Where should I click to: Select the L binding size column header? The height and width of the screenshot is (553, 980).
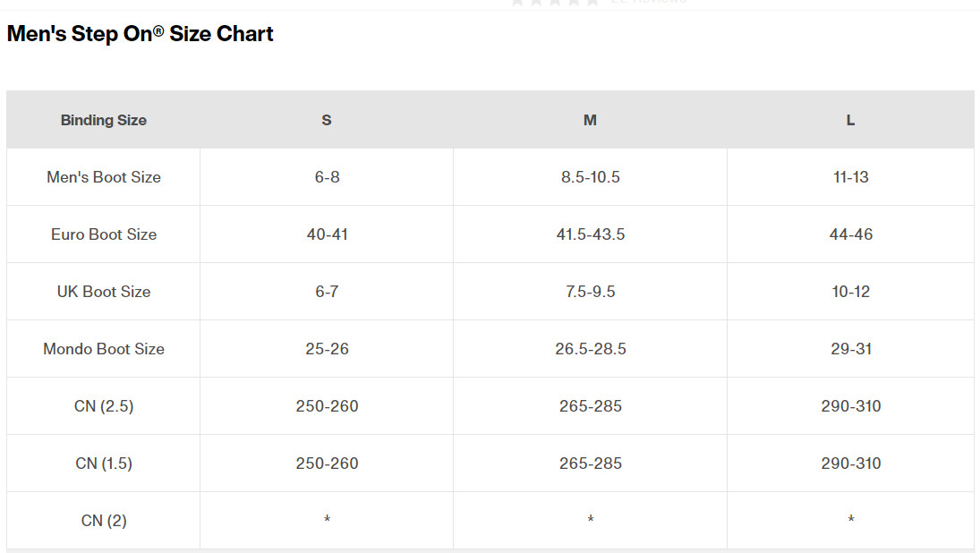pos(850,120)
